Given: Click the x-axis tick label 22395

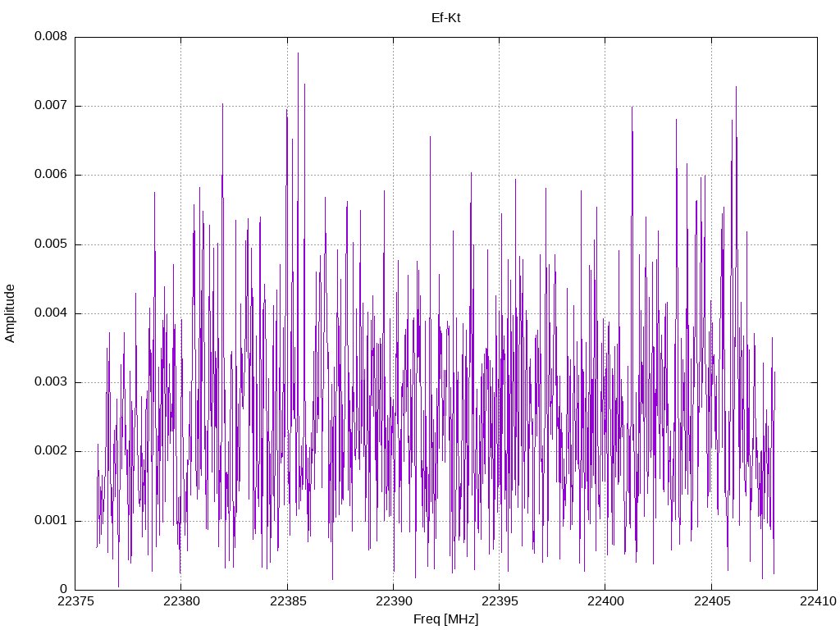Looking at the screenshot, I should pos(500,601).
